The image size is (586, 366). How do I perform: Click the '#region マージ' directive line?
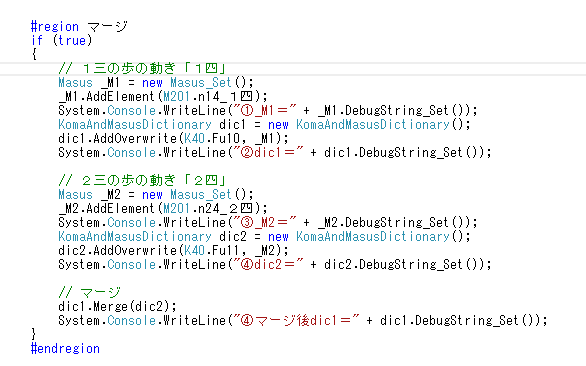pyautogui.click(x=79, y=27)
